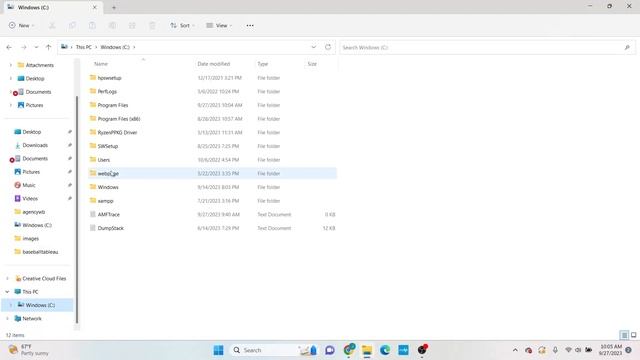Select the RyzenPPKG Driver folder

click(x=212, y=132)
